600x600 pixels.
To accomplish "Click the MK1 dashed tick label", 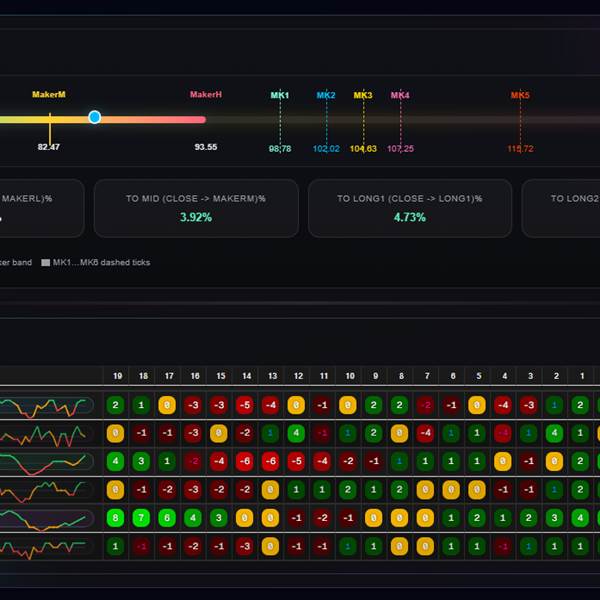I will (x=280, y=95).
